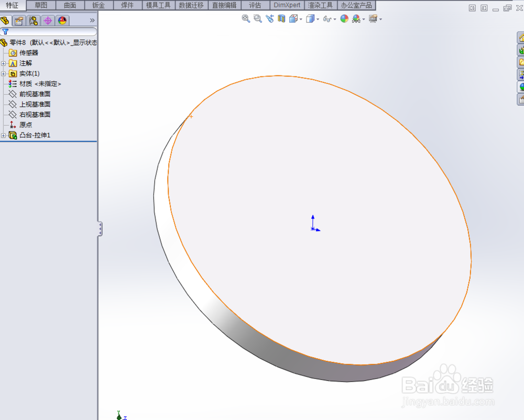Image resolution: width=524 pixels, height=420 pixels.
Task: Switch to the 钣金 tab
Action: click(x=99, y=5)
